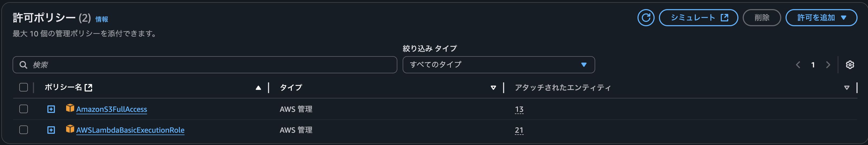868x145 pixels.
Task: Go to next page chevron
Action: [x=828, y=65]
